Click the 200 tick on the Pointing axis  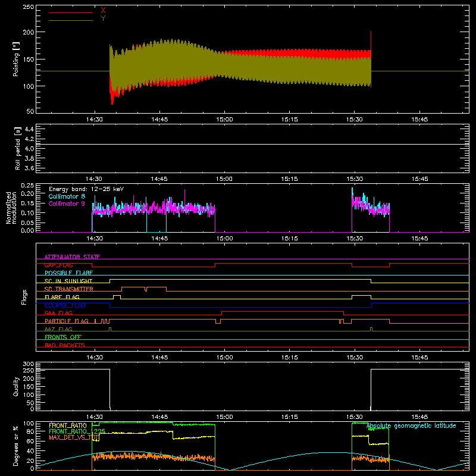29,32
